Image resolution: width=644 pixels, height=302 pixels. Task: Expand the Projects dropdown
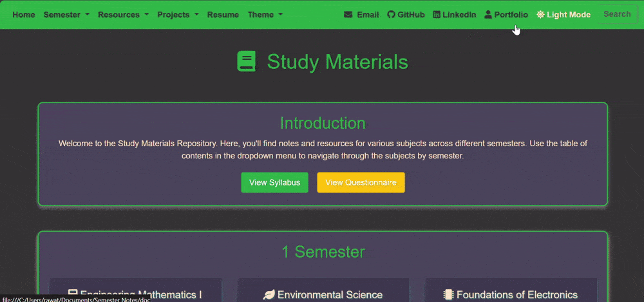pyautogui.click(x=178, y=15)
